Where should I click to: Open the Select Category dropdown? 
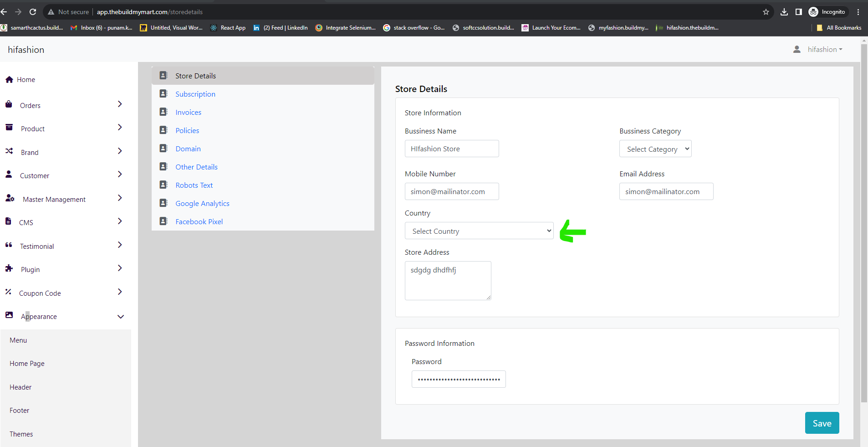click(655, 149)
